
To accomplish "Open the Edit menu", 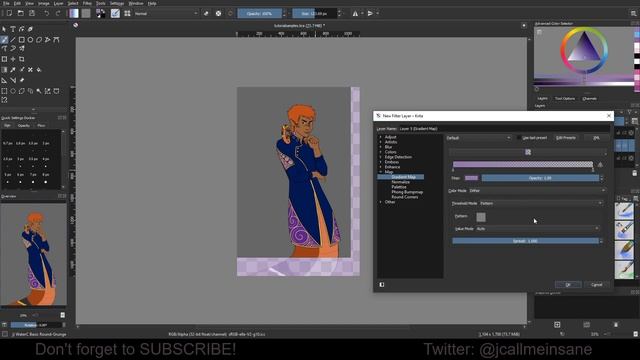I will pos(18,3).
